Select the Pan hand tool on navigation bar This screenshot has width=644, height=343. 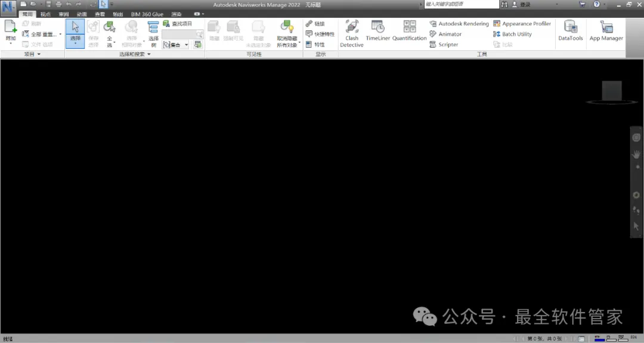636,154
